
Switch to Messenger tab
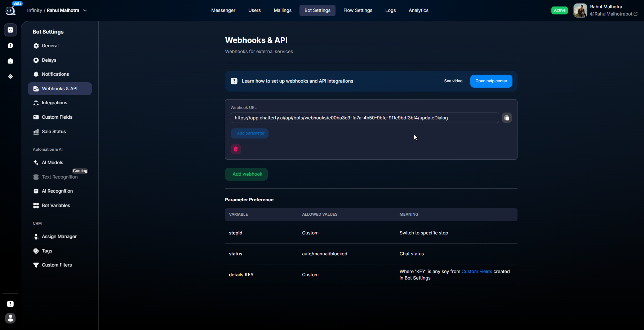(x=223, y=10)
